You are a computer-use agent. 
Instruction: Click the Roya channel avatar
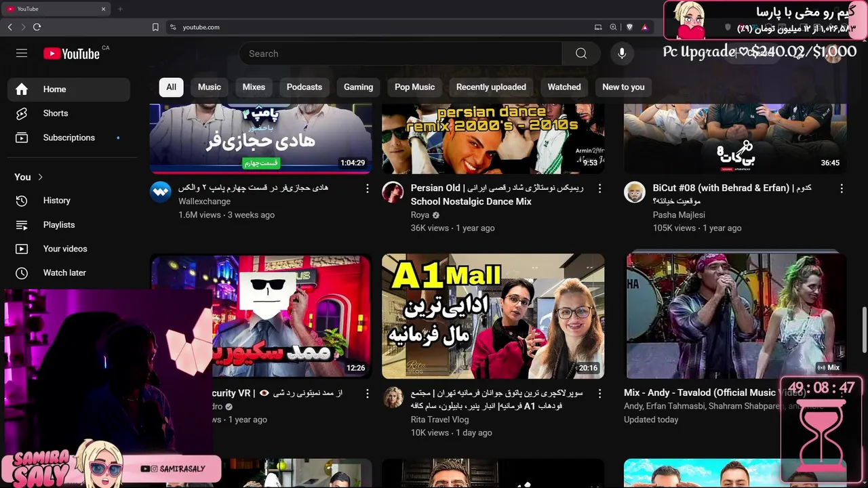pos(393,192)
